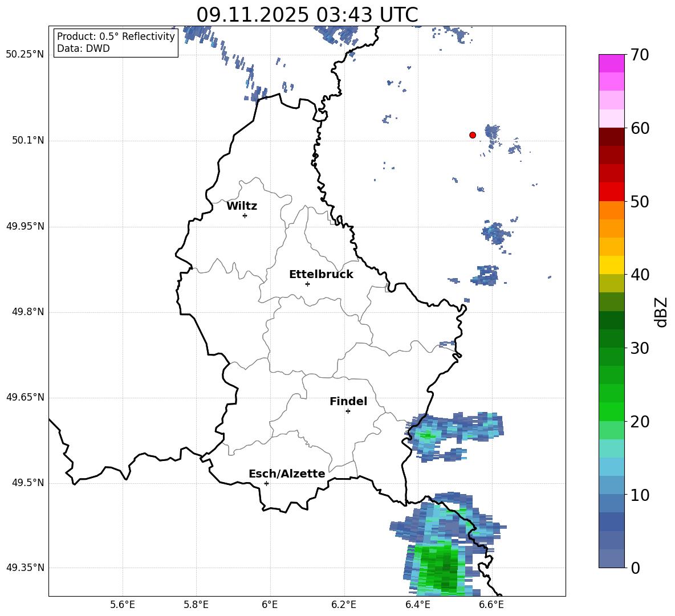Click the 50 label on colorbar
The image size is (675, 616).
point(639,201)
